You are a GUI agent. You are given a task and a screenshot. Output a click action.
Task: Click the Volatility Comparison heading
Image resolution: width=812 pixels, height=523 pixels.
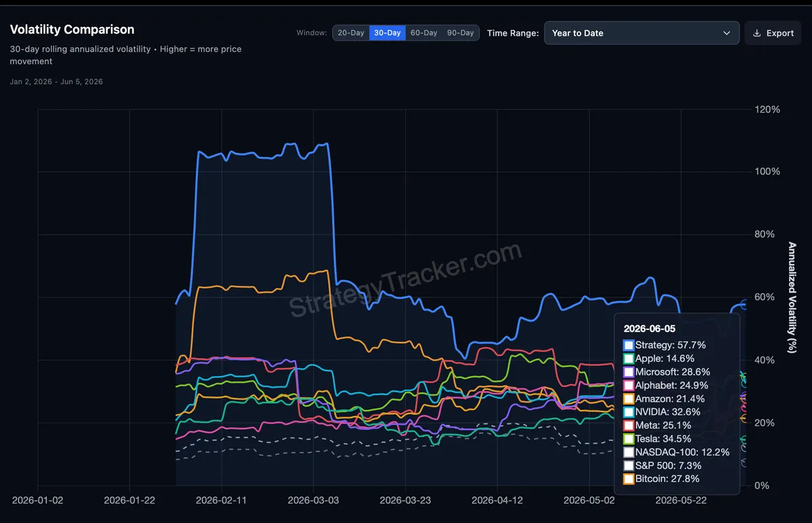coord(72,30)
